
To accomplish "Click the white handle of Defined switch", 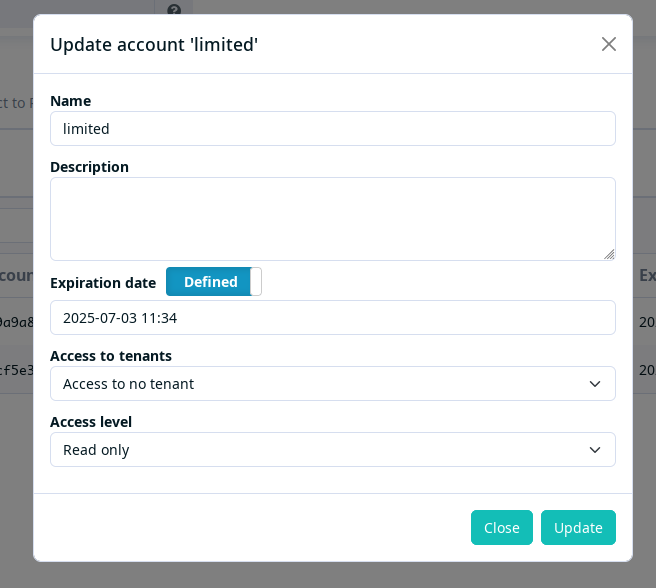I will [256, 282].
